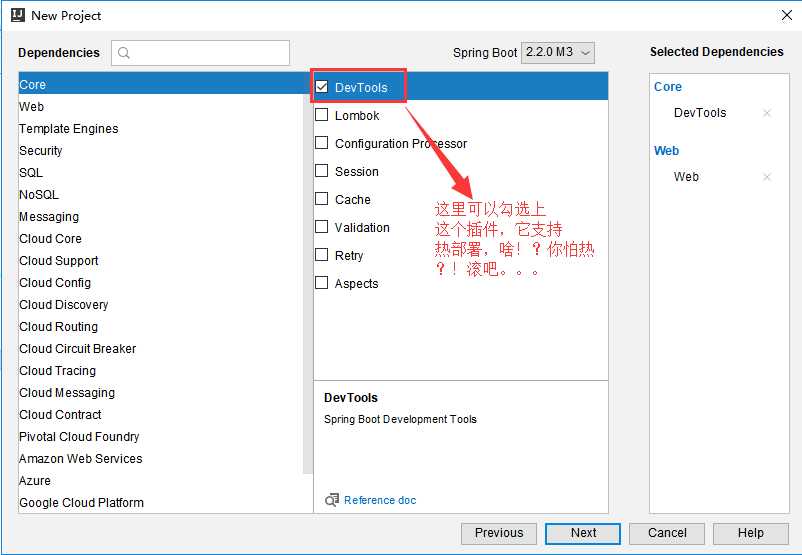The width and height of the screenshot is (802, 555).
Task: Check the Validation checkbox
Action: tap(322, 227)
